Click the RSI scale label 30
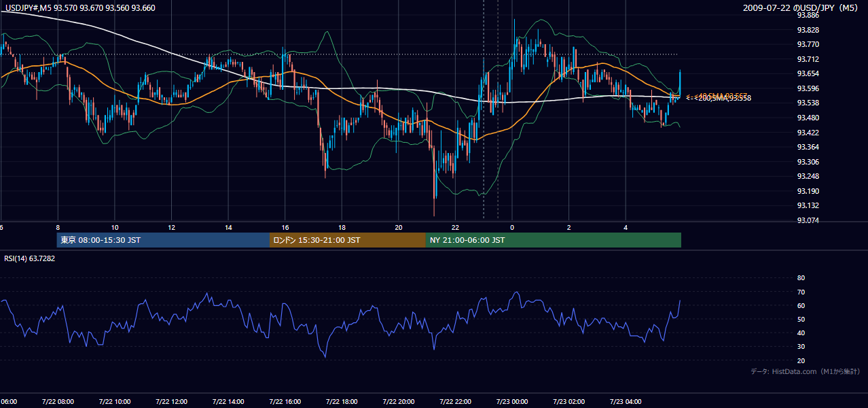Image resolution: width=868 pixels, height=408 pixels. 801,347
